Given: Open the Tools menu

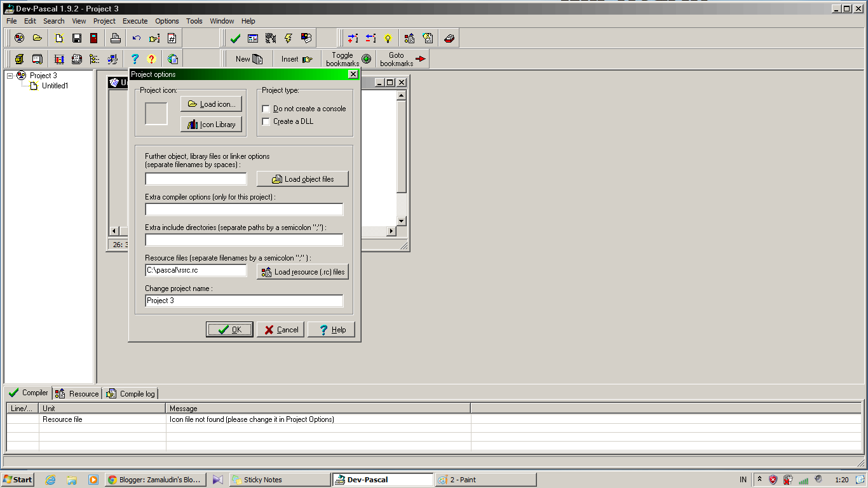Looking at the screenshot, I should click(x=194, y=21).
